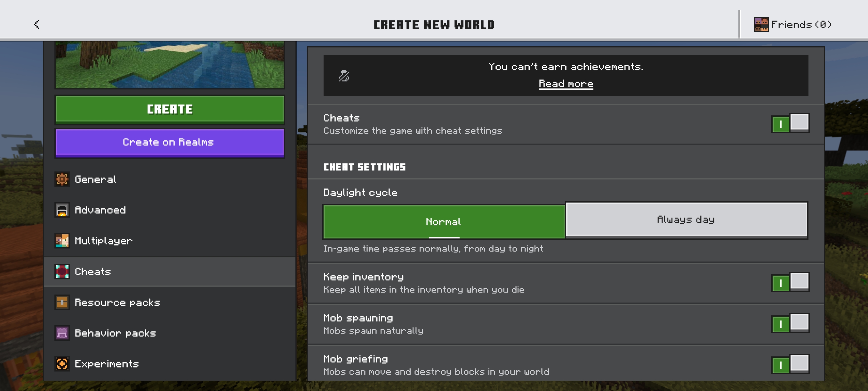This screenshot has width=868, height=391.
Task: Click the Behavior packs purple icon
Action: point(62,333)
